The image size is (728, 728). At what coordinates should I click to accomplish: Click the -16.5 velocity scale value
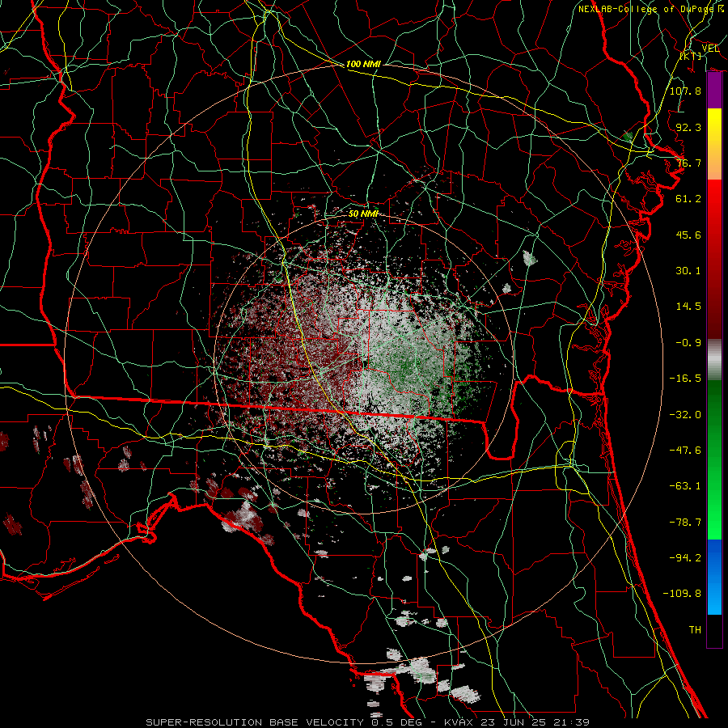pyautogui.click(x=685, y=379)
